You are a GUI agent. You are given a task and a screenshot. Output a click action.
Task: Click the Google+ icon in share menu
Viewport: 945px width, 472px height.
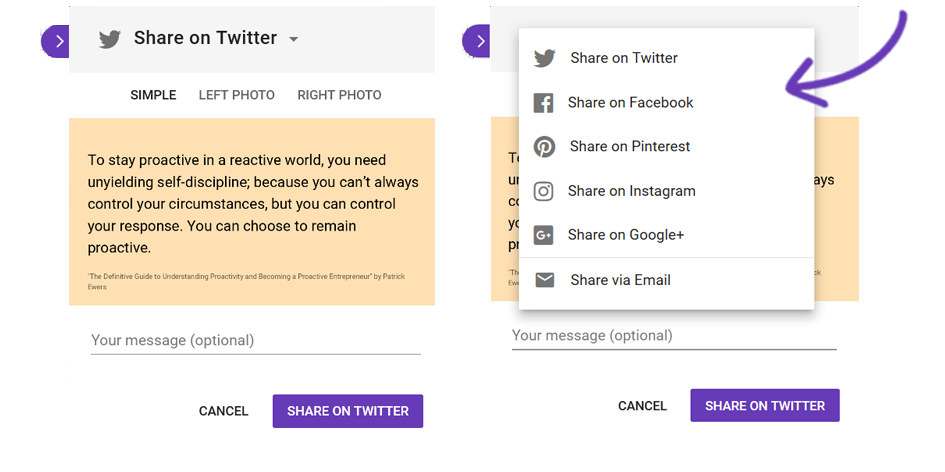tap(543, 235)
